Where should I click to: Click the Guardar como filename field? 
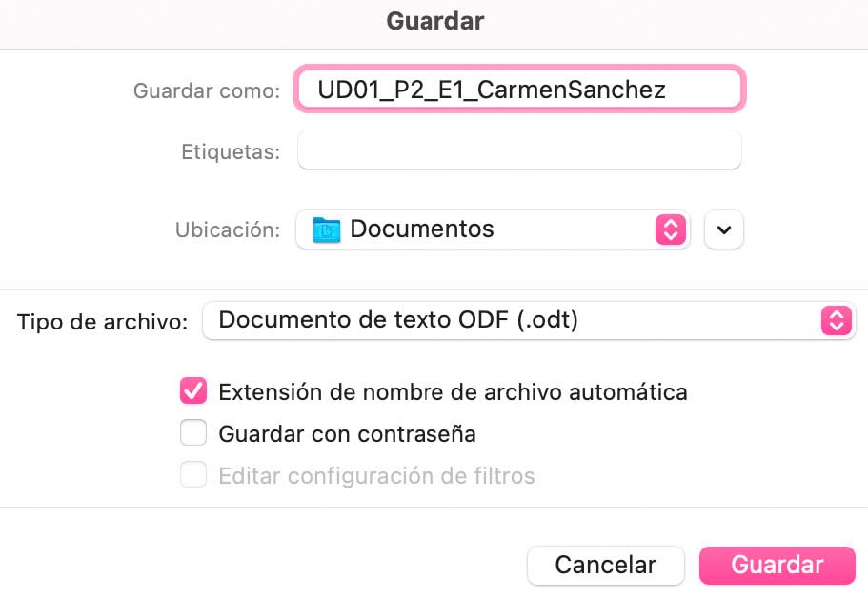click(519, 90)
